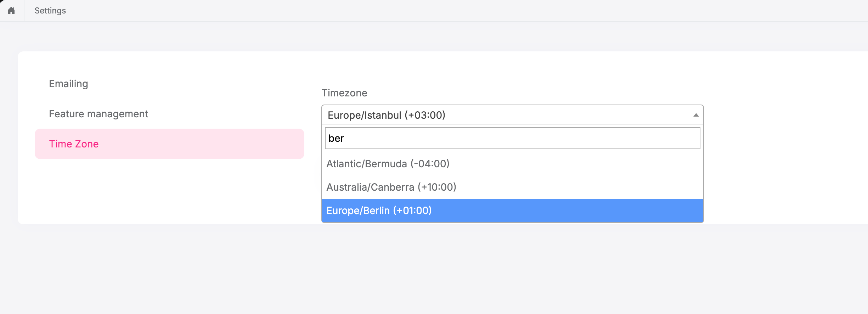Click the Settings title in header
Image resolution: width=868 pixels, height=314 pixels.
pos(50,11)
